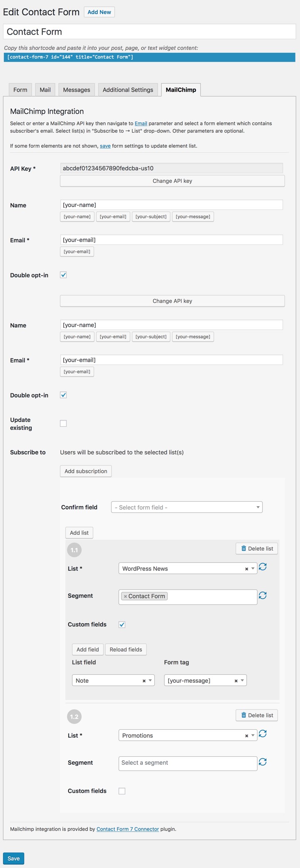Click Reload fields button
This screenshot has width=300, height=868.
click(x=126, y=649)
